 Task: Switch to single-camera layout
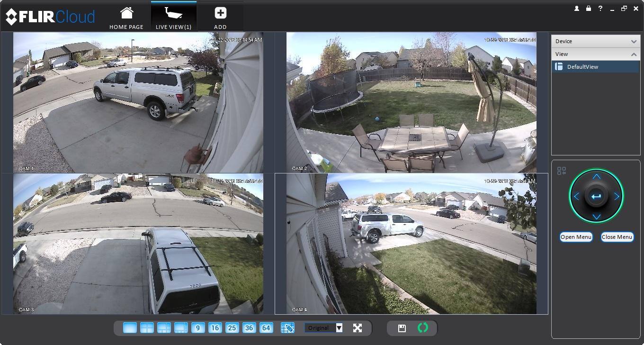coord(130,328)
